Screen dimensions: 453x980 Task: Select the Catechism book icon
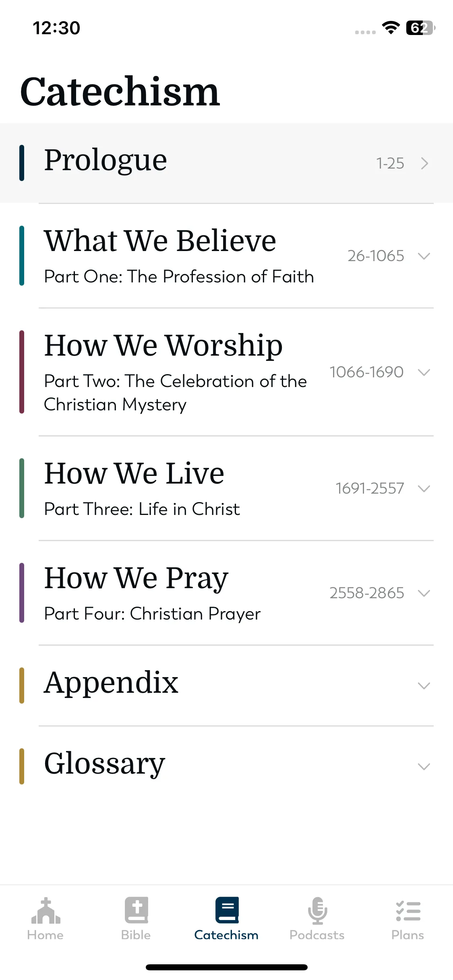[x=227, y=910]
